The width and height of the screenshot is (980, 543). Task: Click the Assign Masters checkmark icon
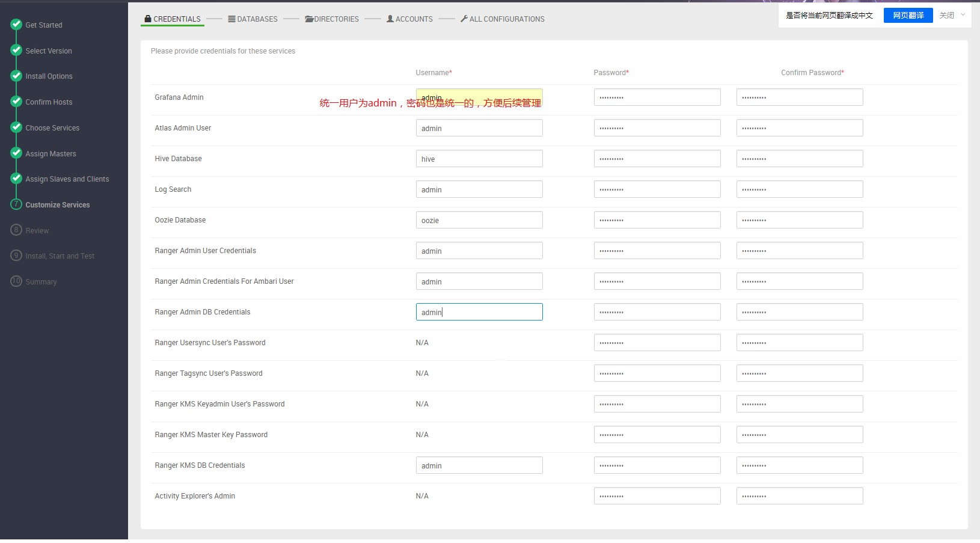click(16, 153)
